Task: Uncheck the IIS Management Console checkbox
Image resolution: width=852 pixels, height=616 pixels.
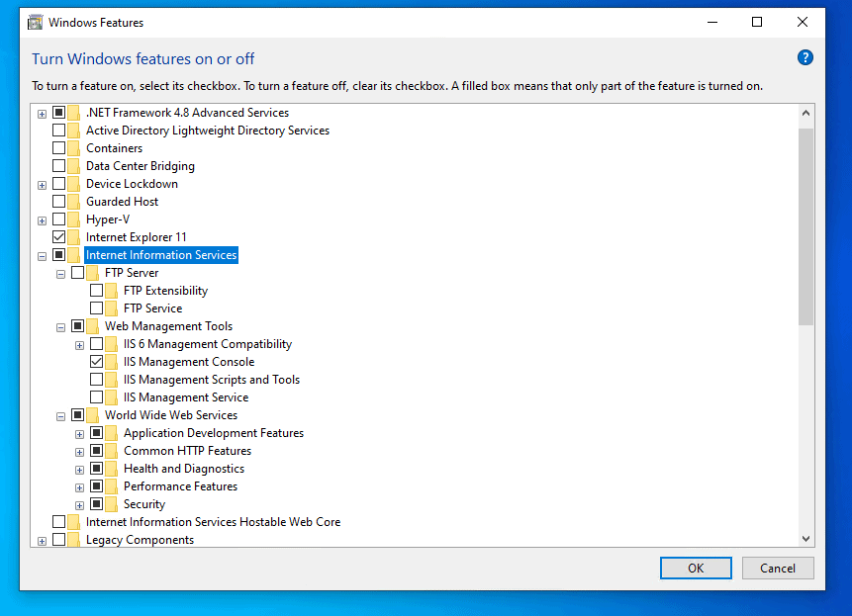Action: pos(96,362)
